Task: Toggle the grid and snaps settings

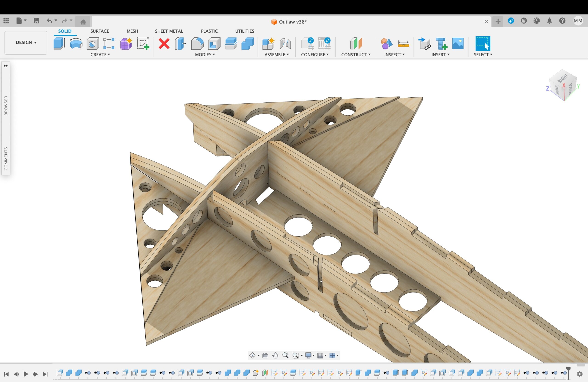Action: point(322,355)
